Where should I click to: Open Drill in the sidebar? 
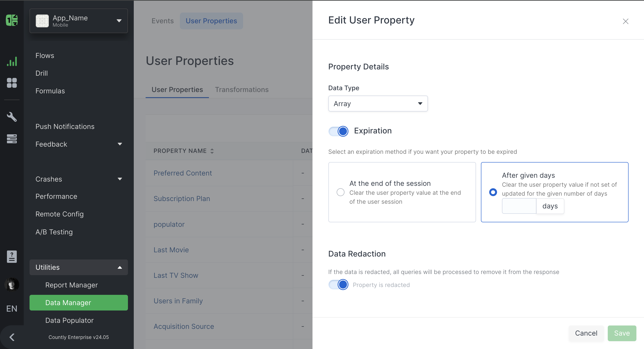click(x=42, y=73)
